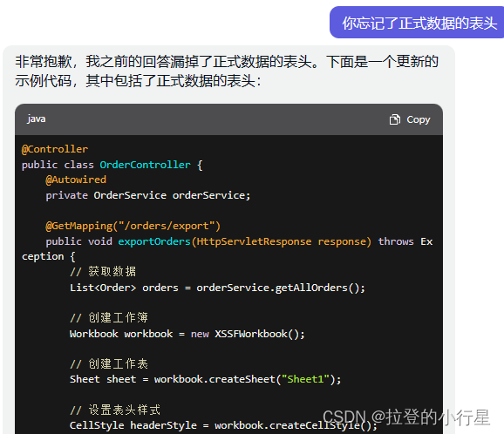Click 'Sheet sheet = workbook.createSheet("Sheet1");' line
This screenshot has width=504, height=434.
[x=206, y=379]
